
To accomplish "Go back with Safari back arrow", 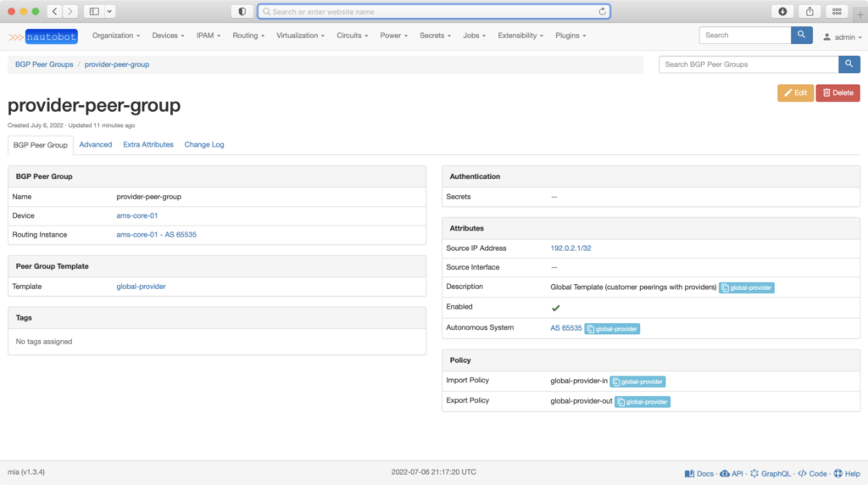I will point(54,11).
